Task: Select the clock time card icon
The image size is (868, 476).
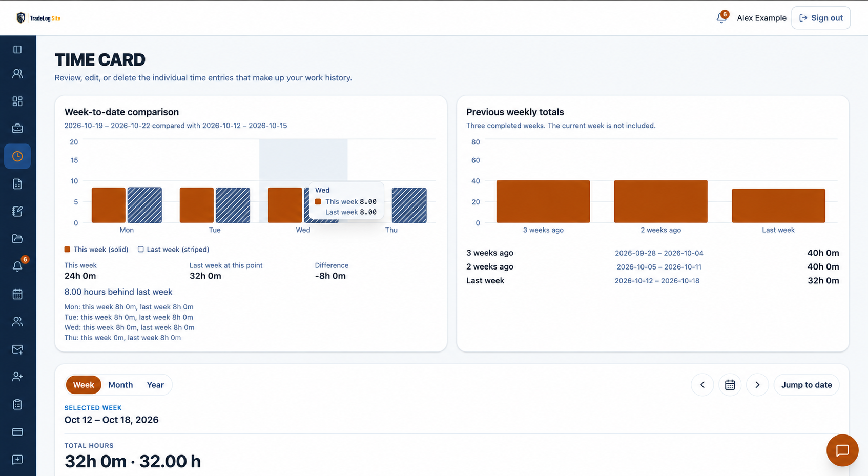Action: point(17,156)
